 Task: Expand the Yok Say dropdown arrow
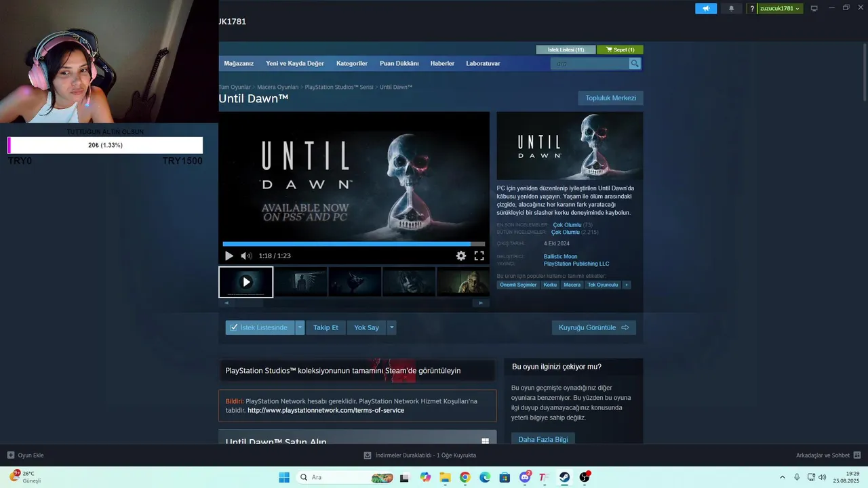[x=392, y=327]
